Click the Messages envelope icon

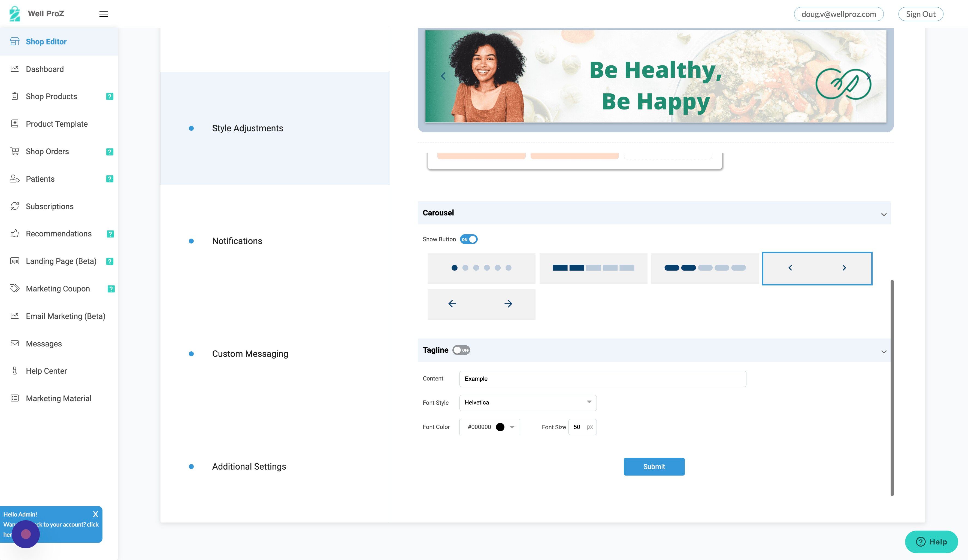tap(15, 343)
